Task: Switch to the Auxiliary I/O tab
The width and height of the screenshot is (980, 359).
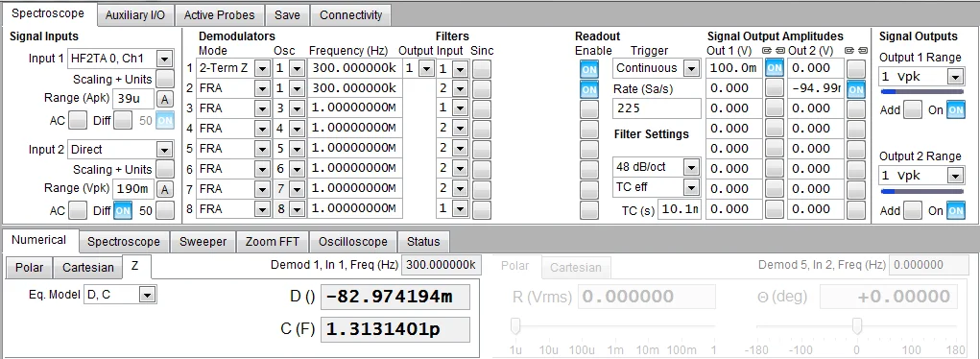Action: 135,15
